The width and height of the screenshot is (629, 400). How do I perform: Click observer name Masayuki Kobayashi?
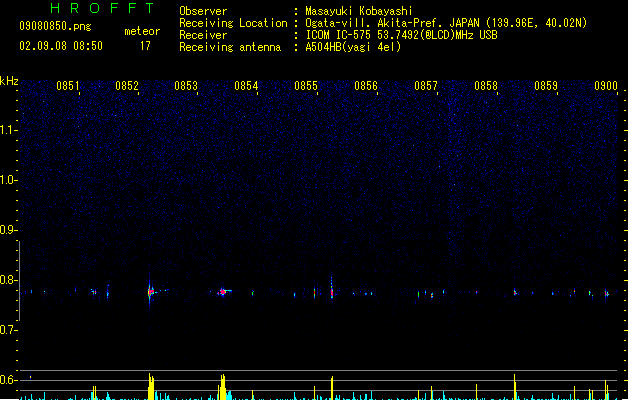pyautogui.click(x=359, y=11)
